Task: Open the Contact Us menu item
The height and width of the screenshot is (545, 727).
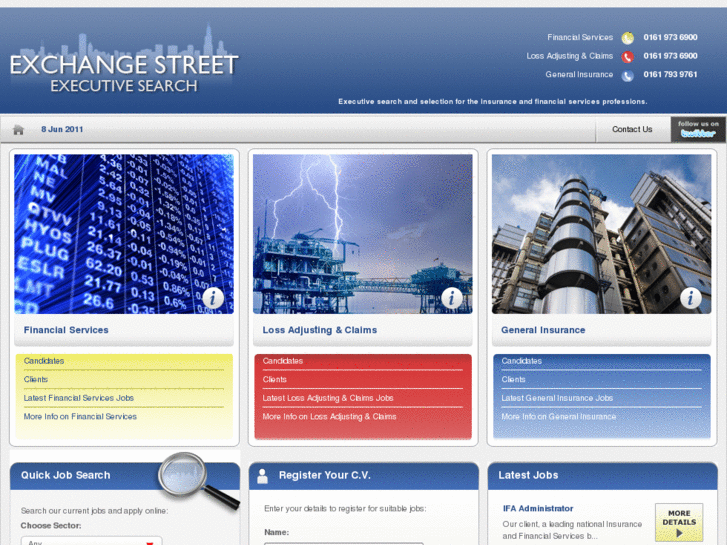Action: (x=632, y=129)
